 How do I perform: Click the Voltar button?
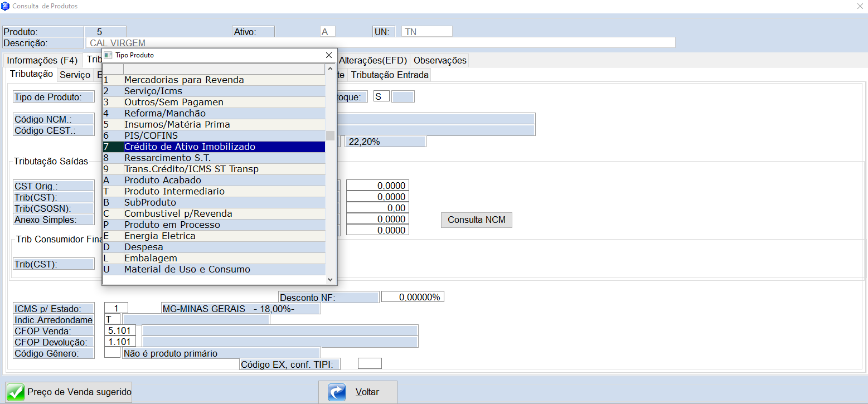(358, 392)
